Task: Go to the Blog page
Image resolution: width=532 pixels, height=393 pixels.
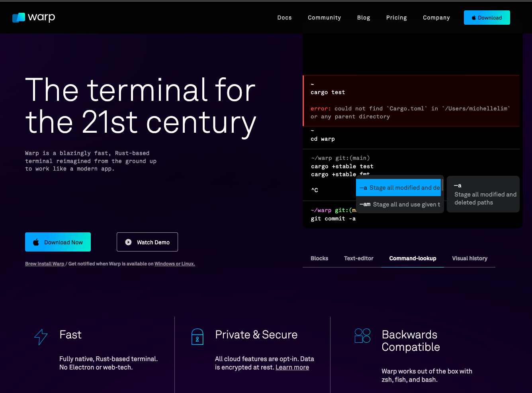Action: tap(364, 18)
